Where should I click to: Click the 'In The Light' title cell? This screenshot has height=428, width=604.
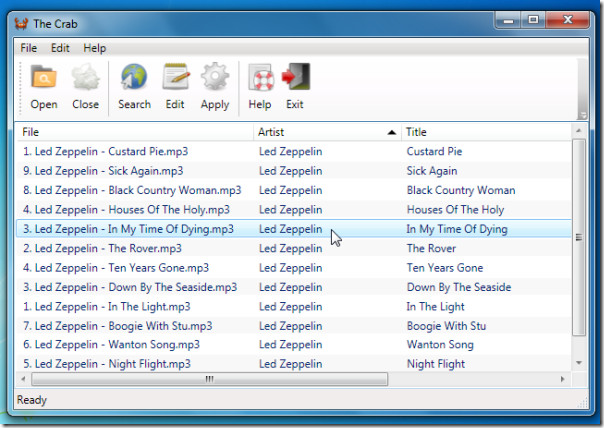click(x=435, y=307)
